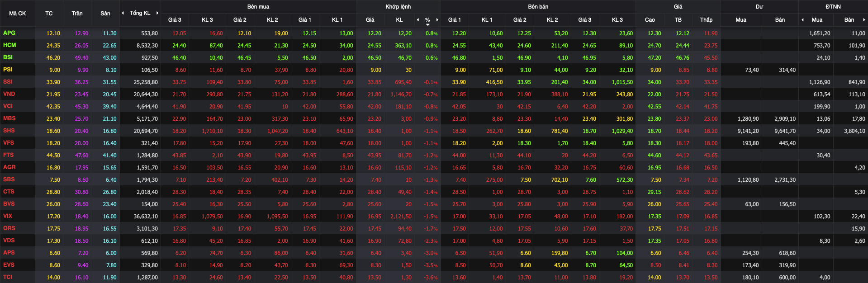The image size is (868, 283).
Task: Click the Dư Mua column header
Action: pyautogui.click(x=741, y=20)
